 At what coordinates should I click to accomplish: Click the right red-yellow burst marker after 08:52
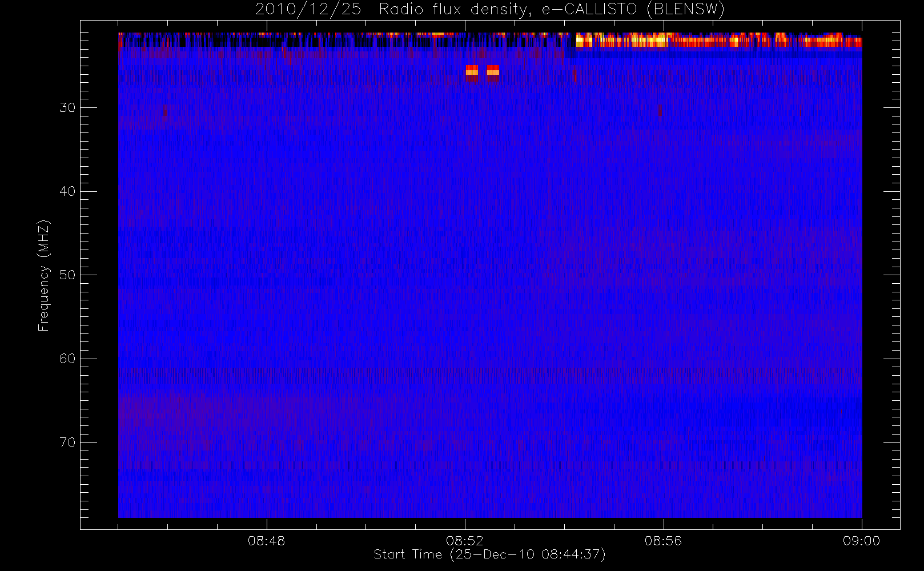[x=493, y=71]
